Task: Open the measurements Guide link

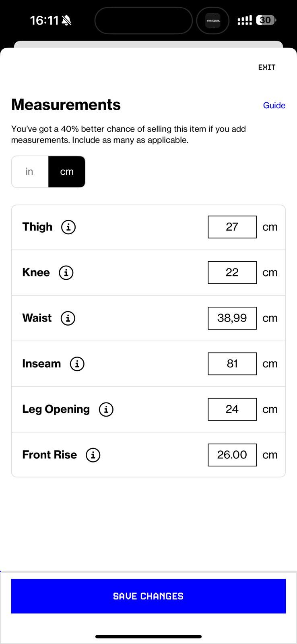Action: click(x=274, y=105)
